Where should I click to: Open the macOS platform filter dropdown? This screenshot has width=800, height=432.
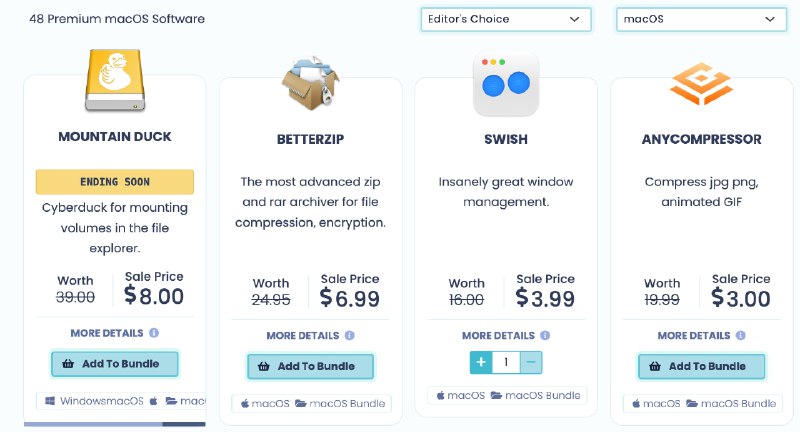click(700, 19)
